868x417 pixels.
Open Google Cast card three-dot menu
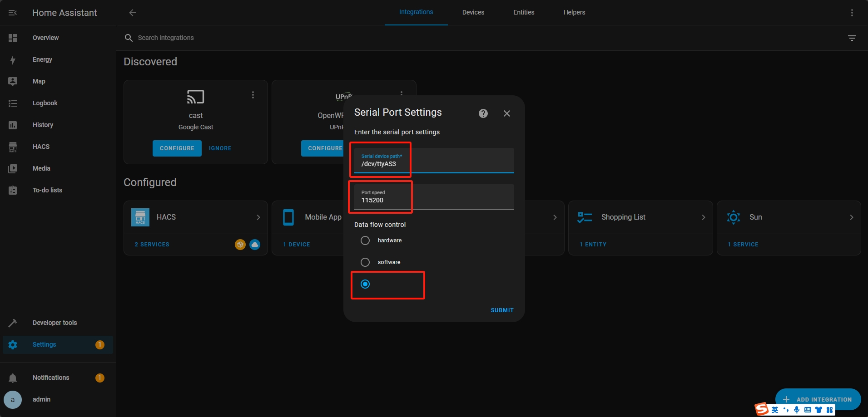(x=253, y=95)
